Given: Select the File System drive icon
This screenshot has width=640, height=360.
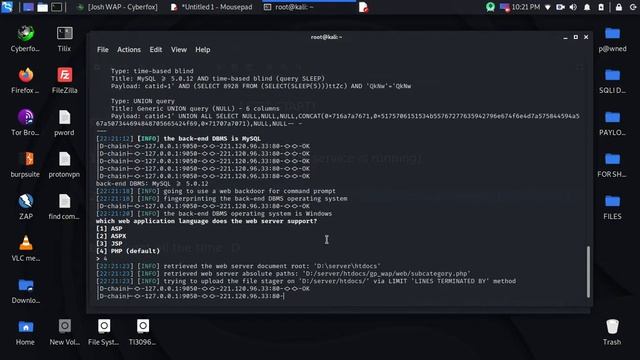Looking at the screenshot, I should click(x=104, y=333).
